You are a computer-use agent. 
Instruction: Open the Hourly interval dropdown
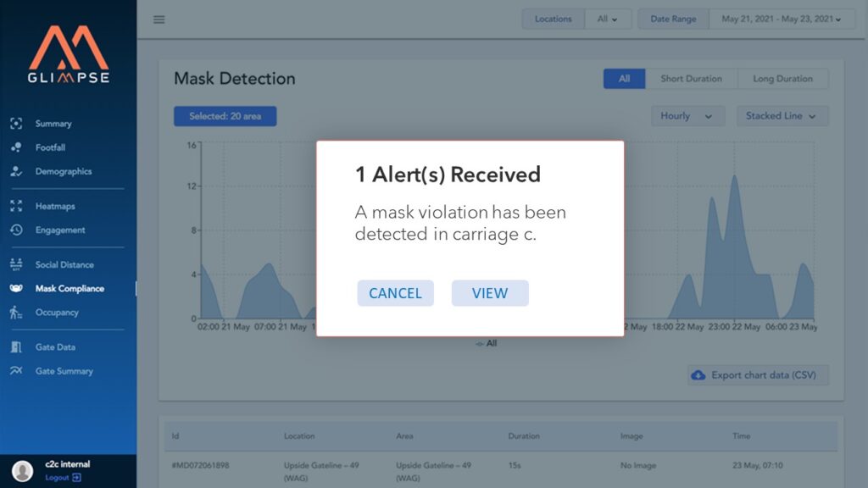(x=687, y=116)
